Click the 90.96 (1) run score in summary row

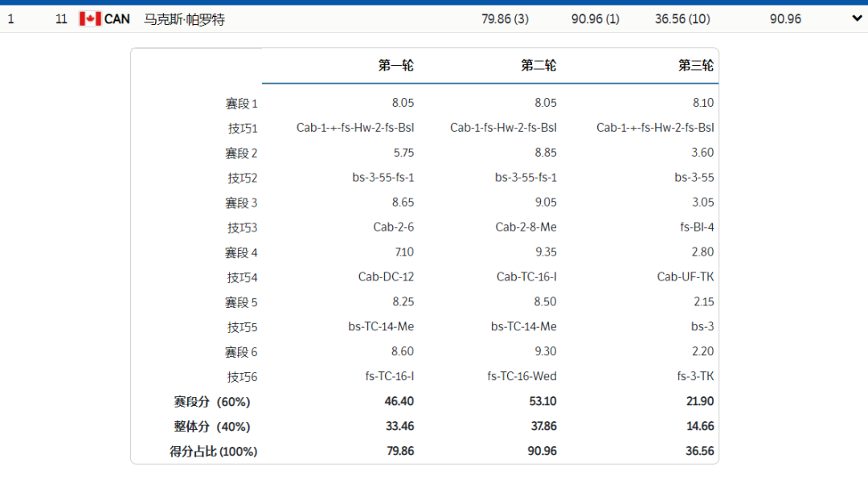[595, 18]
